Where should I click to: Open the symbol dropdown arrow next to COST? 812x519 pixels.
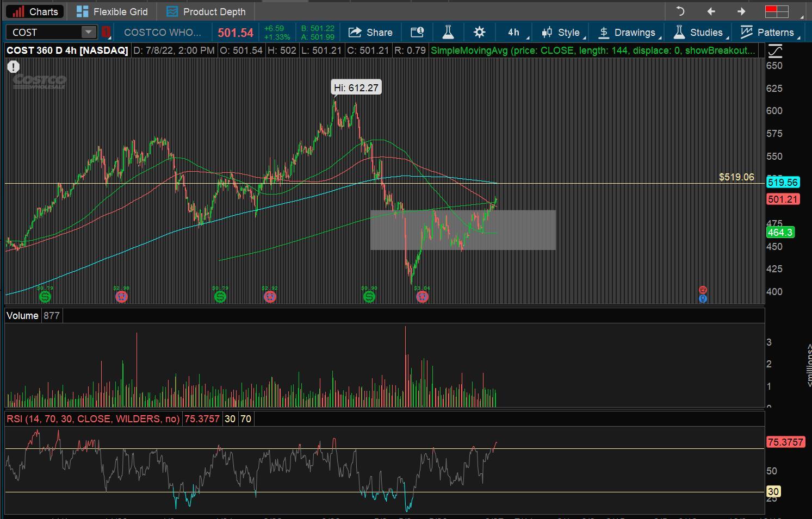(88, 32)
